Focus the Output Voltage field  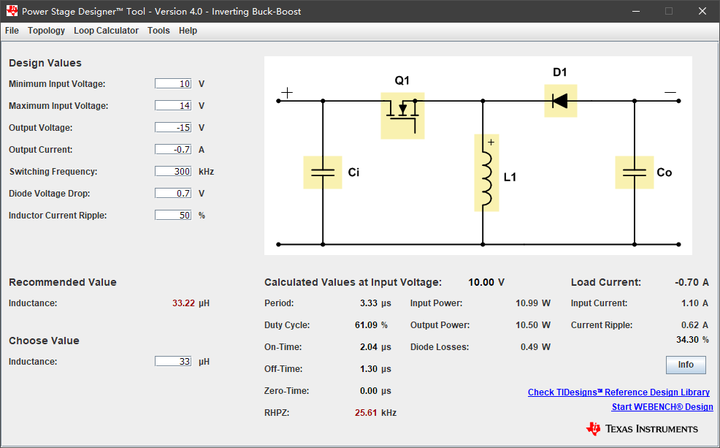tap(173, 128)
